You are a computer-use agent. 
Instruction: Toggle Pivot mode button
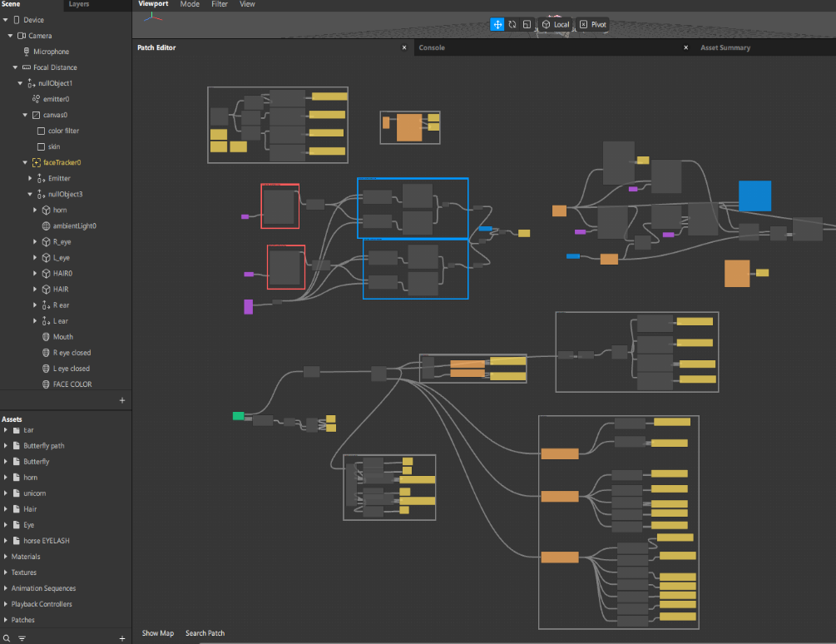593,24
